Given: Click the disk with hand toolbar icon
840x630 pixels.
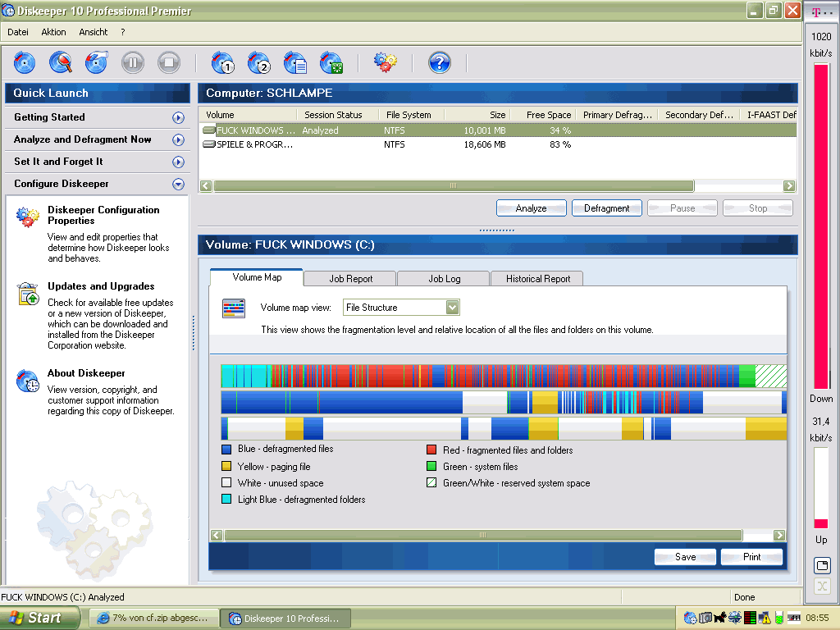Looking at the screenshot, I should [x=97, y=62].
